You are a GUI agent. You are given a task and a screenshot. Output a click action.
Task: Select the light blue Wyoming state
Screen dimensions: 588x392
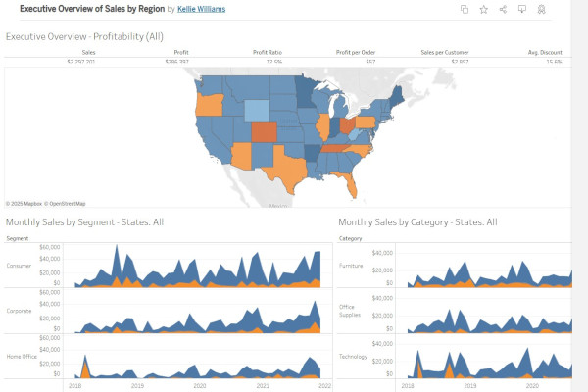(256, 110)
